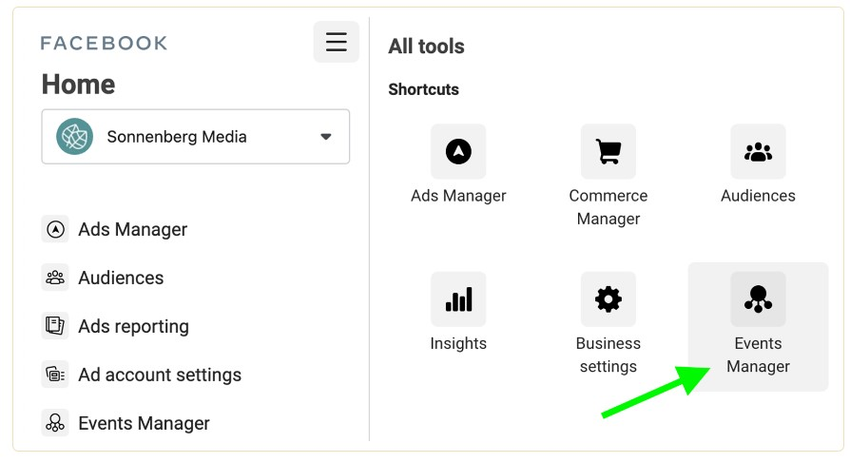
Task: Open Events Manager from sidebar menu
Action: tap(144, 423)
